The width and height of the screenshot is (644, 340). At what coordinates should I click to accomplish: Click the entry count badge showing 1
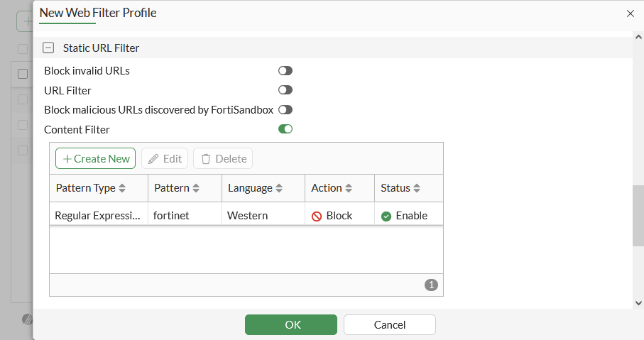[x=431, y=285]
